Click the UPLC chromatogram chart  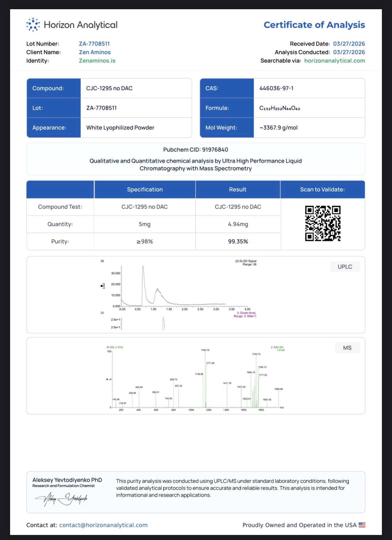pyautogui.click(x=178, y=295)
